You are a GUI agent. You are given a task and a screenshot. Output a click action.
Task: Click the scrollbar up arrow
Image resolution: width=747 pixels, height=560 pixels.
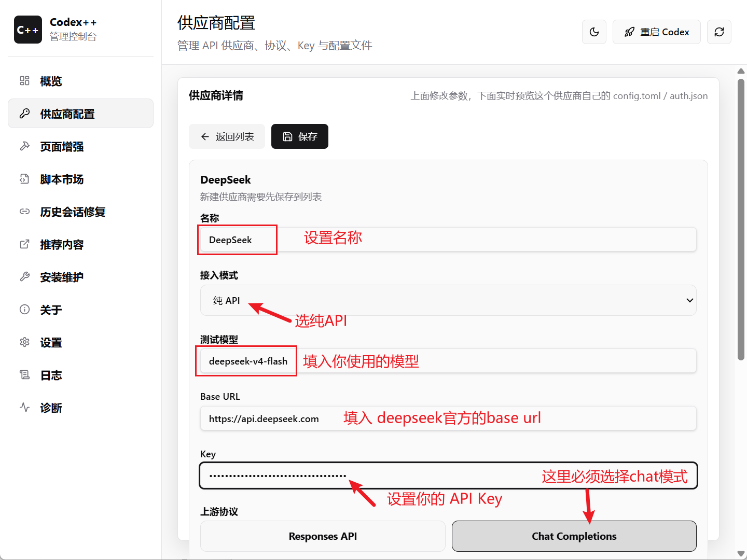tap(741, 71)
